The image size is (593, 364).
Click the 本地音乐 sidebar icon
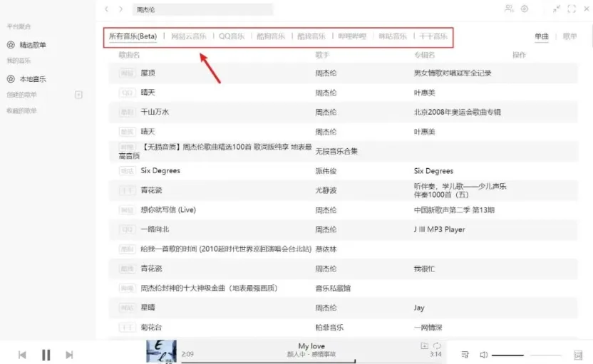[x=11, y=79]
